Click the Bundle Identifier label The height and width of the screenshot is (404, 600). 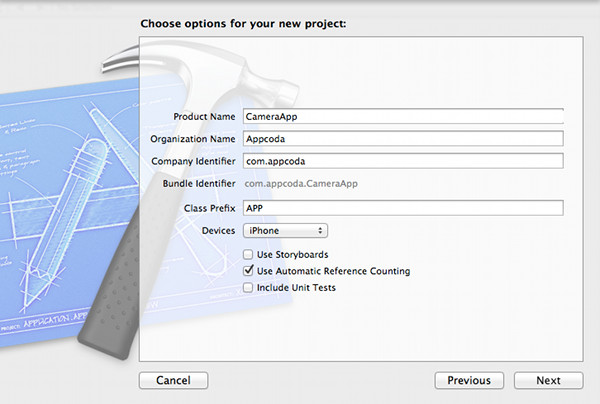199,184
